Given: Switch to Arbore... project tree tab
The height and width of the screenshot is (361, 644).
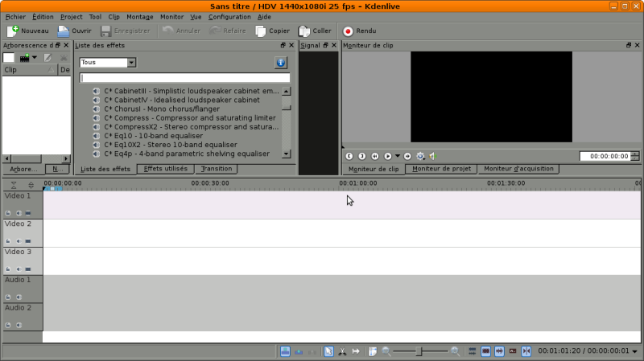Looking at the screenshot, I should (x=23, y=169).
